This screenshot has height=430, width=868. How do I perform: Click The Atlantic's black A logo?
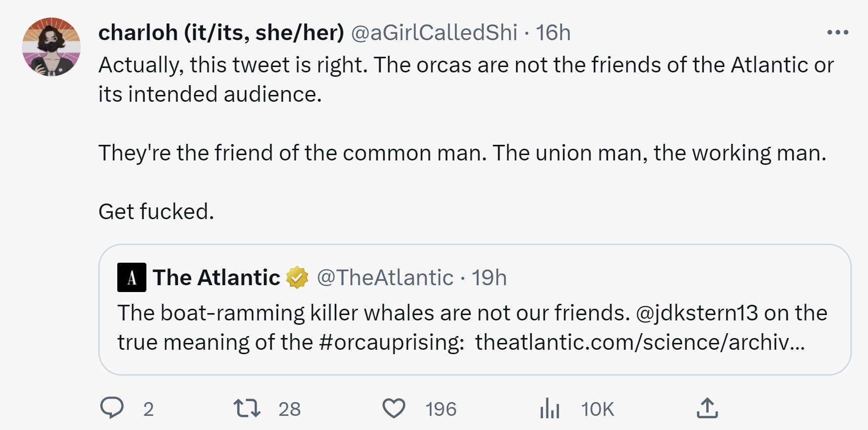coord(131,277)
